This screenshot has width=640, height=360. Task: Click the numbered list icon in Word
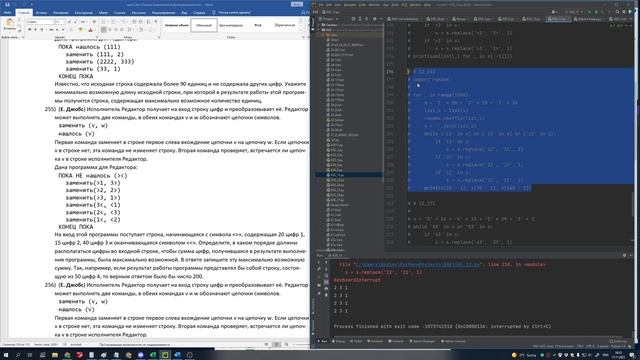tap(113, 22)
